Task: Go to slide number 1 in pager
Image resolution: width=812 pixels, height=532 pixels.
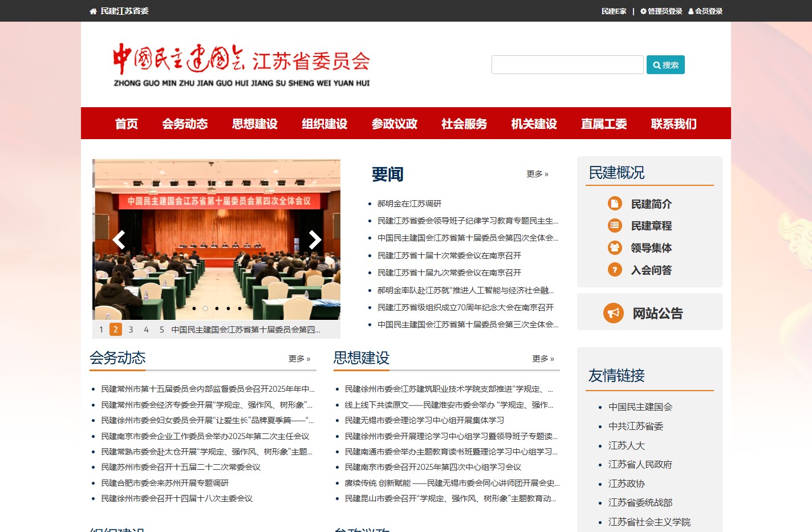Action: pos(101,330)
